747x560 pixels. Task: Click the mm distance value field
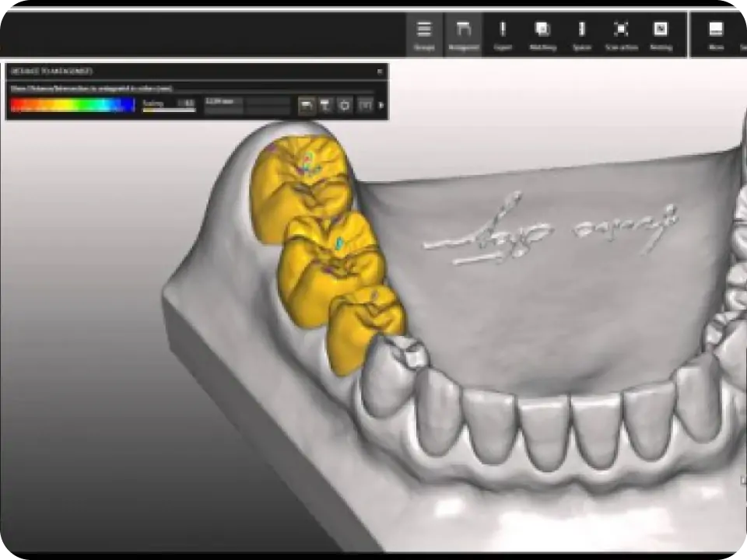point(223,102)
